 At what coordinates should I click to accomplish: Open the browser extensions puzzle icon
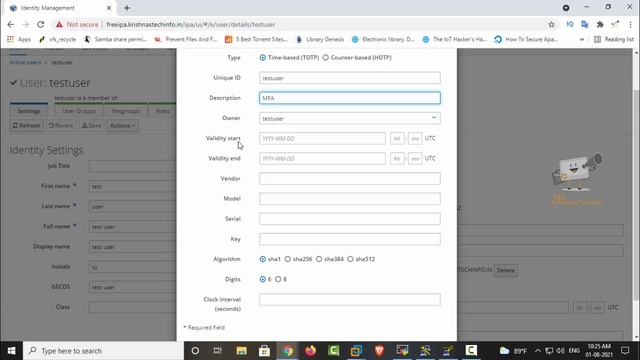click(600, 24)
